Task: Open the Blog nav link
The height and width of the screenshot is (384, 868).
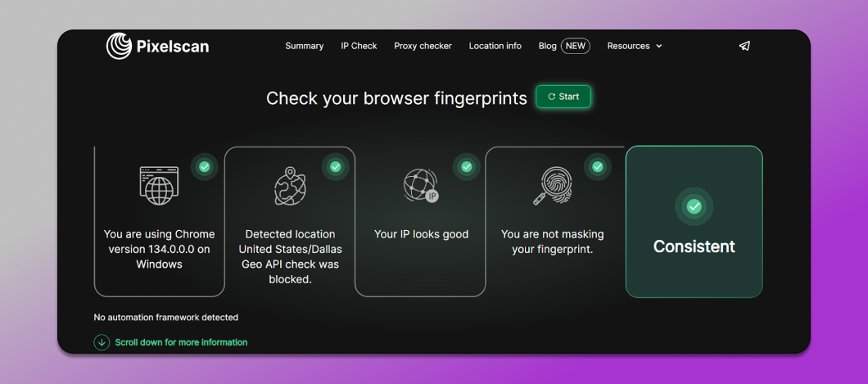Action: coord(548,46)
